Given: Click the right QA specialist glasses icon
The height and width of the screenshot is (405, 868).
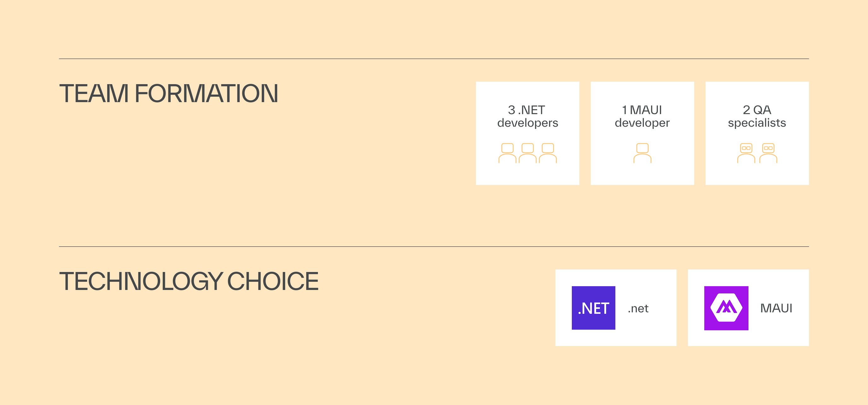Looking at the screenshot, I should tap(768, 153).
